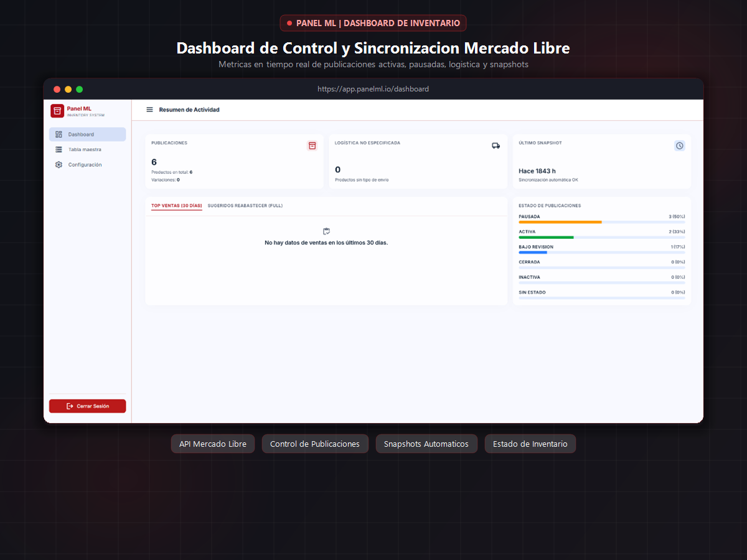Click the Snapshots Automaticos tag

pos(426,444)
